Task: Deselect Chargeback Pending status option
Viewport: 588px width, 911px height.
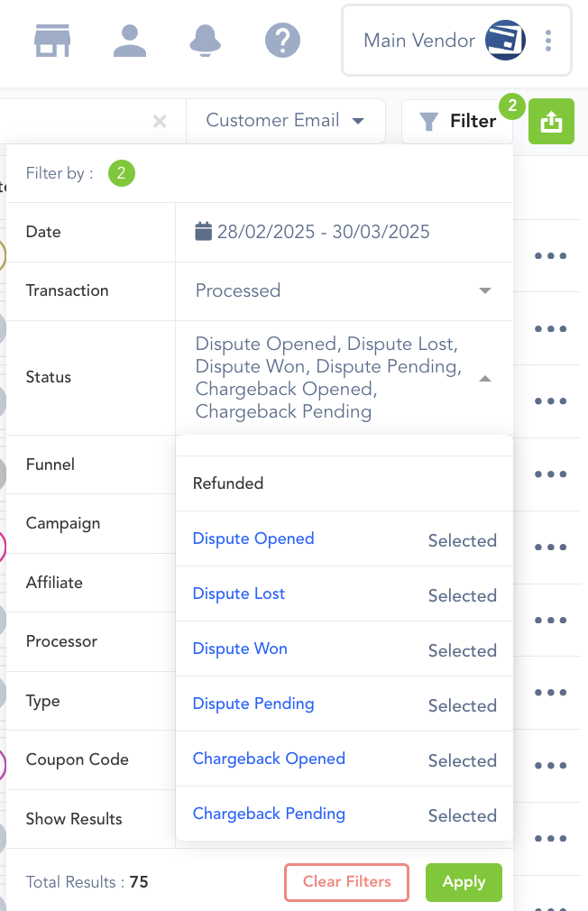Action: (269, 814)
